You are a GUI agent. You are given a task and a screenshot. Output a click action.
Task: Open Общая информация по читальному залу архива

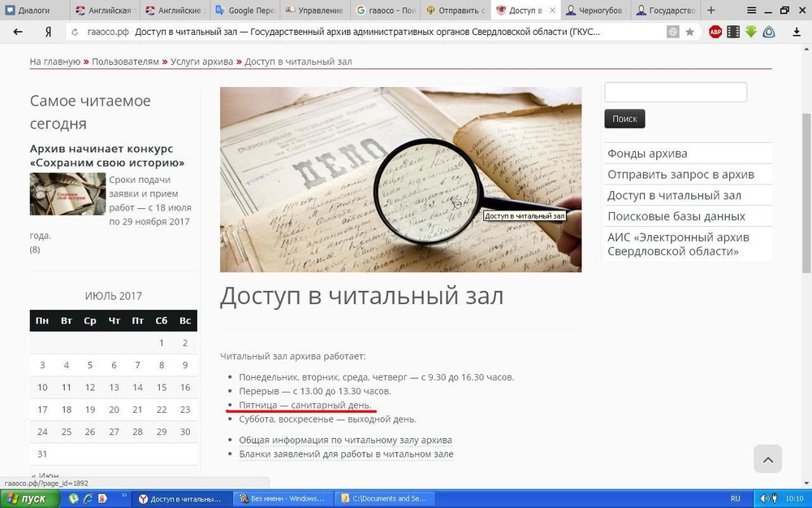click(345, 440)
